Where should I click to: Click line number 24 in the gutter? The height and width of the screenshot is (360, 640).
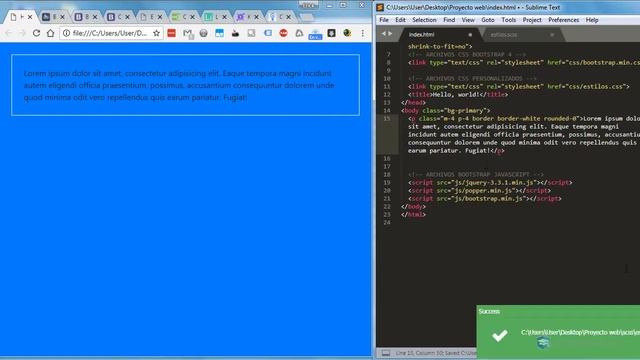coord(387,222)
